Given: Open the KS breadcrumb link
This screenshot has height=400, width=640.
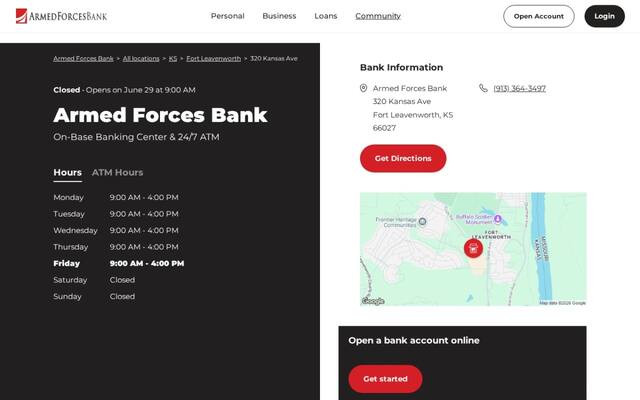Looking at the screenshot, I should (x=173, y=58).
